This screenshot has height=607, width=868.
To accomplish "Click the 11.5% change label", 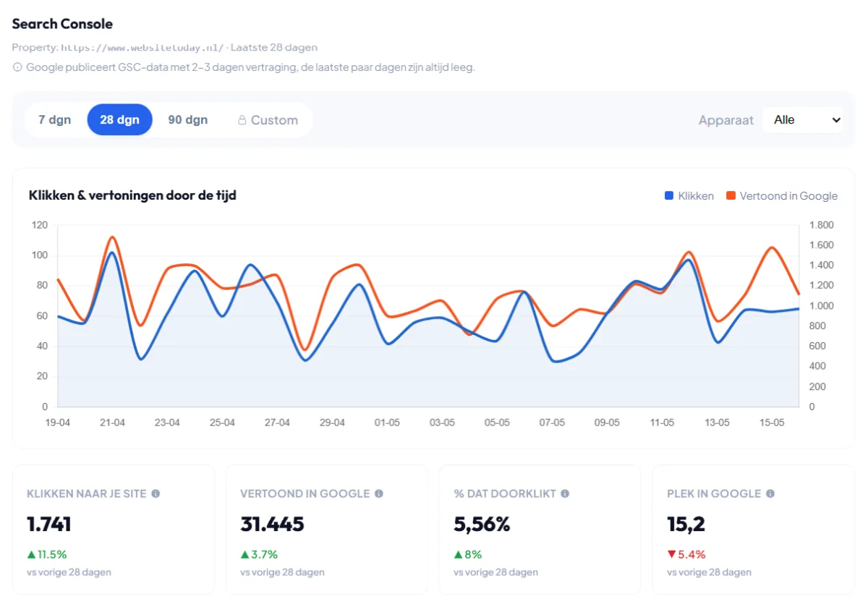I will 53,555.
